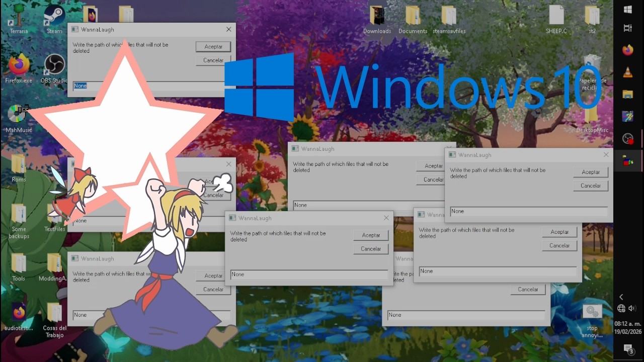Open the Windows Start button
Image resolution: width=644 pixels, height=362 pixels.
[628, 10]
